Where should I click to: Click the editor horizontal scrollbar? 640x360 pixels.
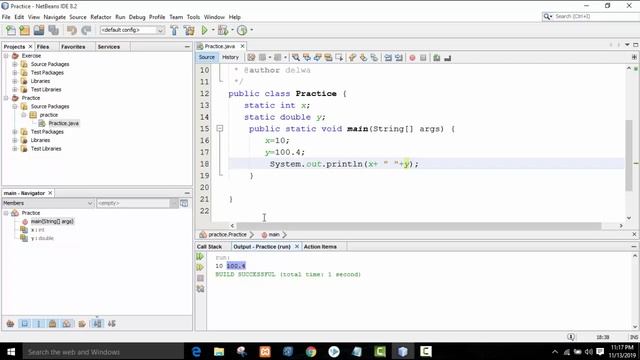pos(419,226)
